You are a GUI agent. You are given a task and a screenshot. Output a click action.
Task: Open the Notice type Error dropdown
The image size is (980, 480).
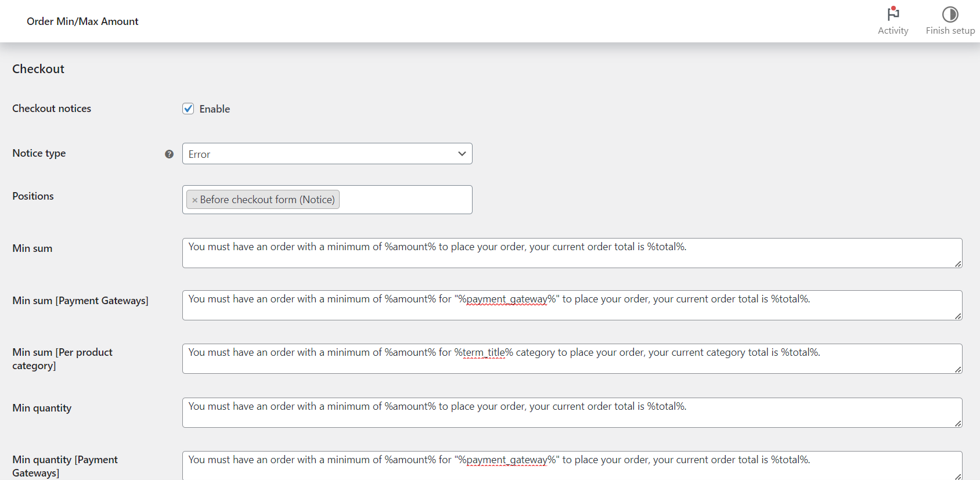point(327,154)
